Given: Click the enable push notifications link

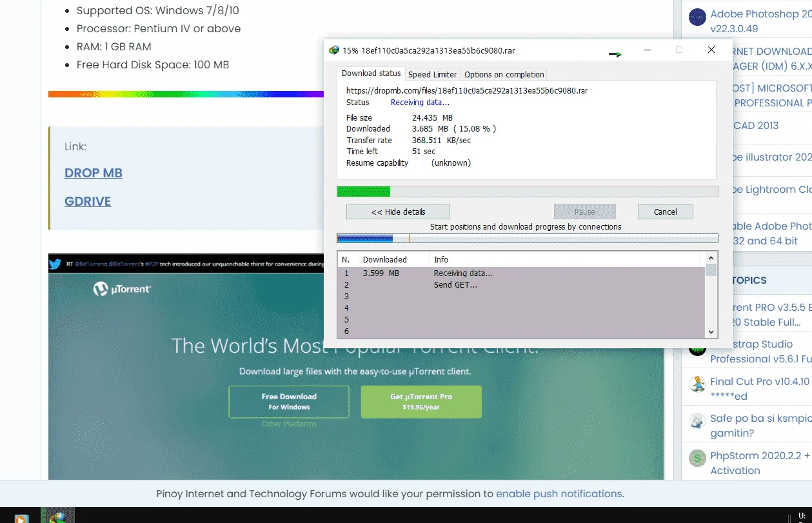Looking at the screenshot, I should tap(559, 493).
